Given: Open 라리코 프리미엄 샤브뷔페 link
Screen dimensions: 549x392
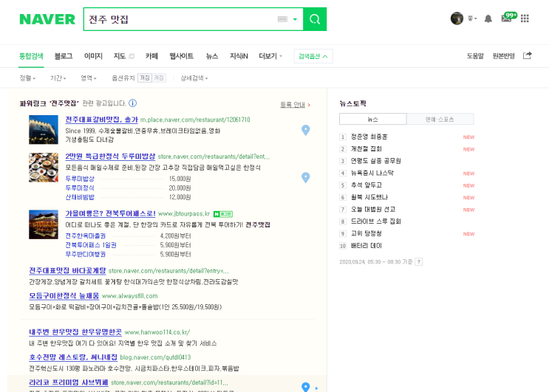Looking at the screenshot, I should point(69,382).
